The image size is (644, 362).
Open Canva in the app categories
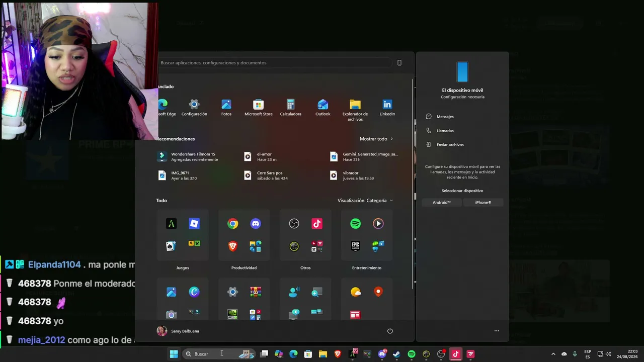[x=194, y=292]
